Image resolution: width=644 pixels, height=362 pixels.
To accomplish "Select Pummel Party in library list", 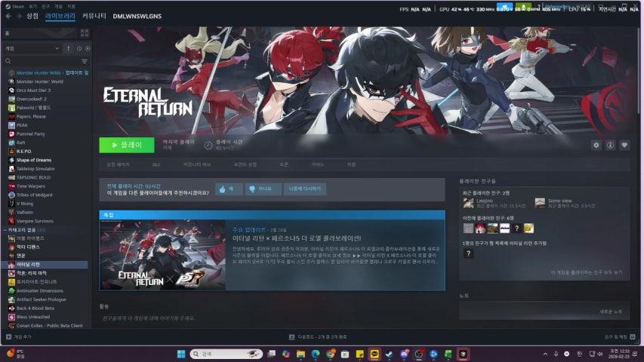I will click(x=31, y=133).
